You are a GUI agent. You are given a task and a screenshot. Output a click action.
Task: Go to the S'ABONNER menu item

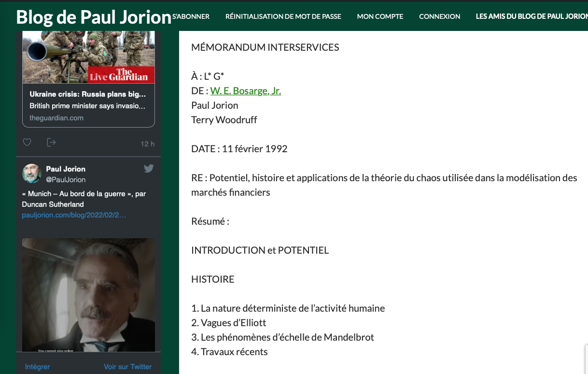[x=191, y=16]
